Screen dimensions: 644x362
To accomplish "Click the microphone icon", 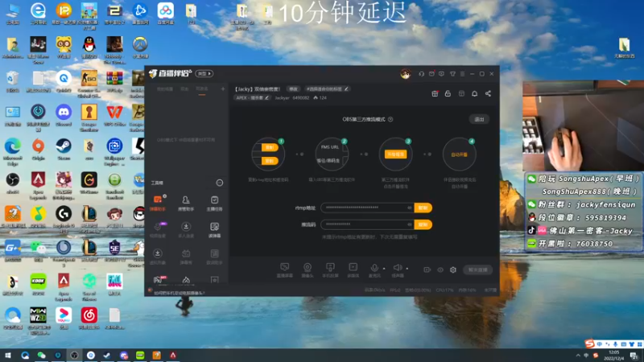I will (x=374, y=268).
